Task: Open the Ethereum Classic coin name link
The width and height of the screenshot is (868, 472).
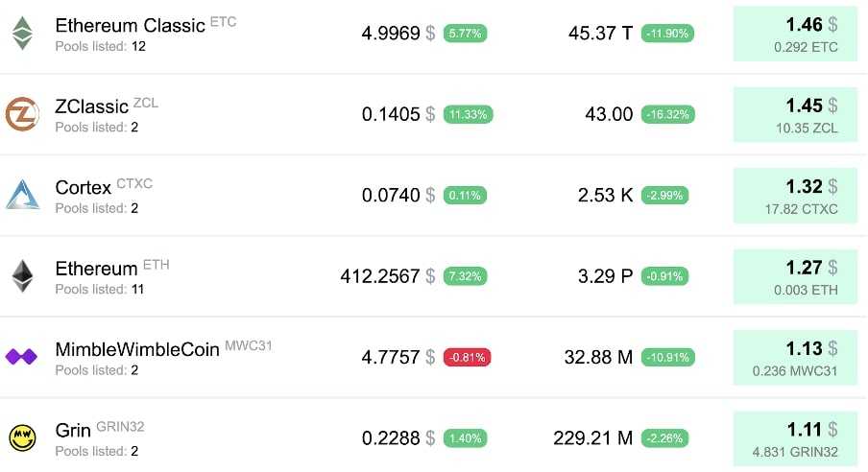Action: (130, 26)
